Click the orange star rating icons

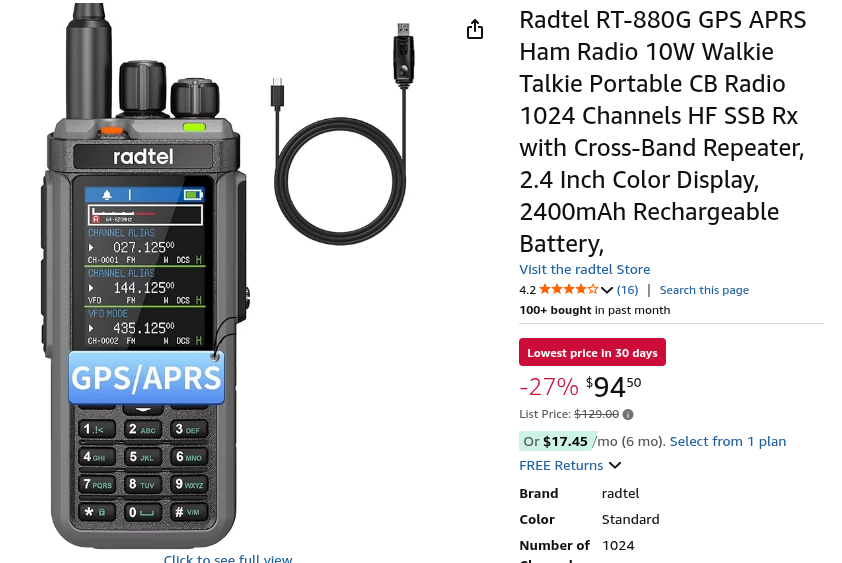[x=569, y=290]
